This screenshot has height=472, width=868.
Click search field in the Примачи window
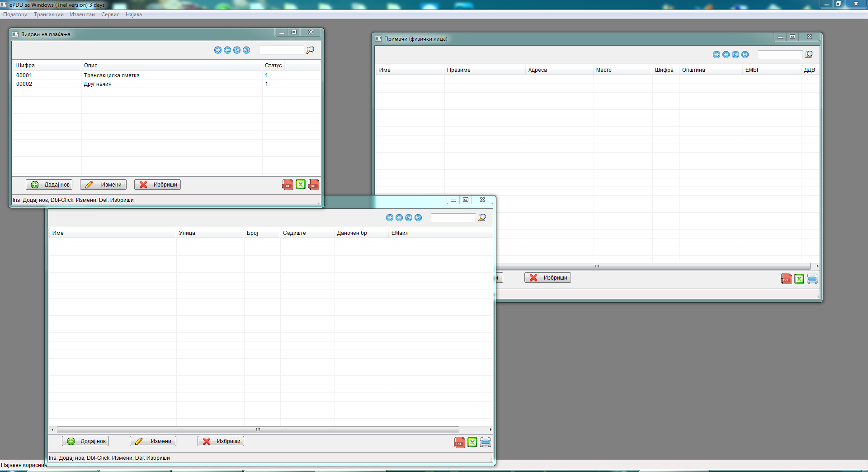tap(780, 55)
